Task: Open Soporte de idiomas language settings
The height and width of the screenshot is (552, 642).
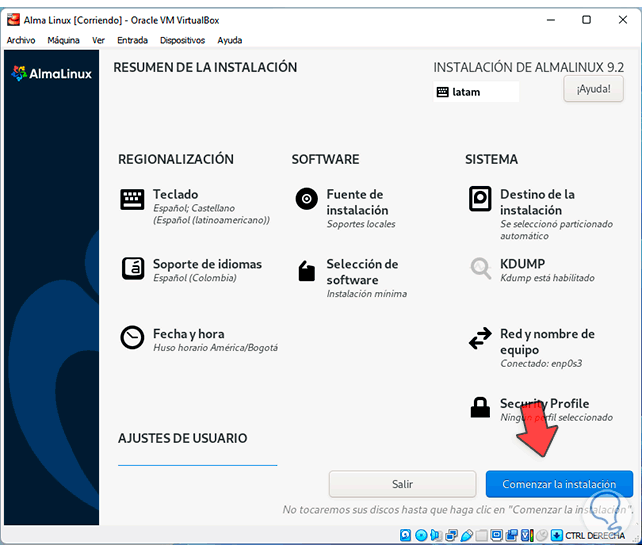Action: coord(192,270)
